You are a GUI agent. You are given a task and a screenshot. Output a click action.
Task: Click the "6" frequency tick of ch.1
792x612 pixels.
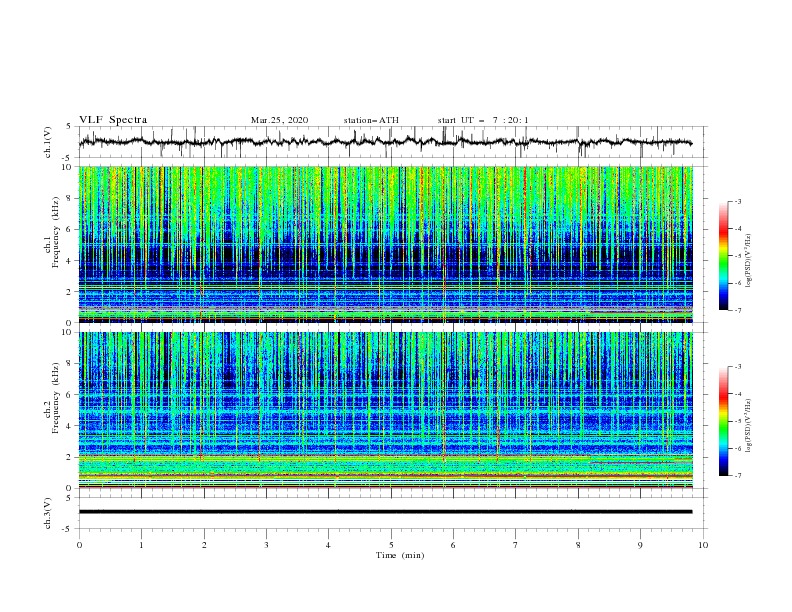point(71,229)
